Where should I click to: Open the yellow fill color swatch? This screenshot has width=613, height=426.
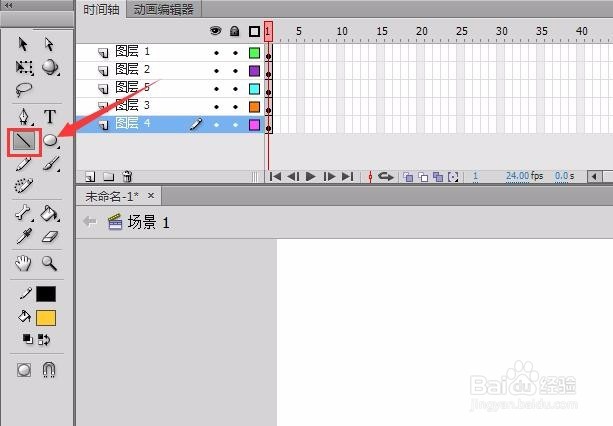click(x=46, y=318)
